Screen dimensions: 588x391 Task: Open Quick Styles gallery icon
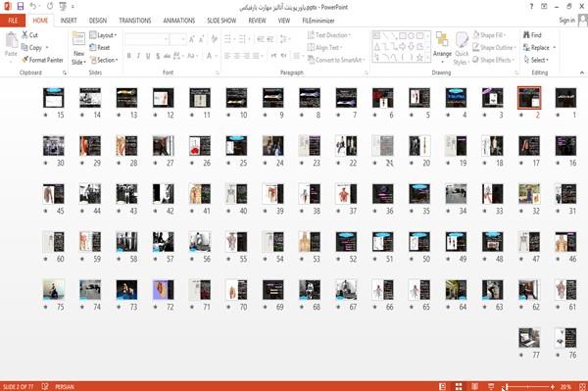[462, 40]
